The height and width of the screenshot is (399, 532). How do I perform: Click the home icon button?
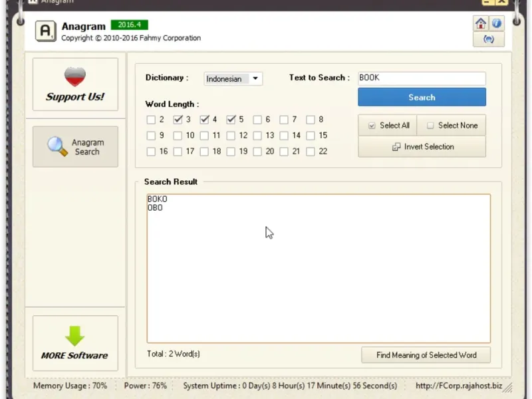pyautogui.click(x=480, y=23)
